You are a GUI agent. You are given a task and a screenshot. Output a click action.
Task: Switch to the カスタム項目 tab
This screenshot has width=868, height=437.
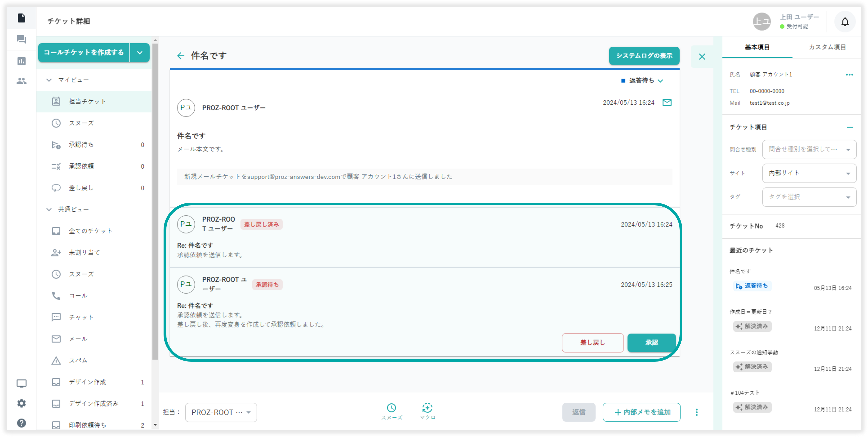pos(827,47)
